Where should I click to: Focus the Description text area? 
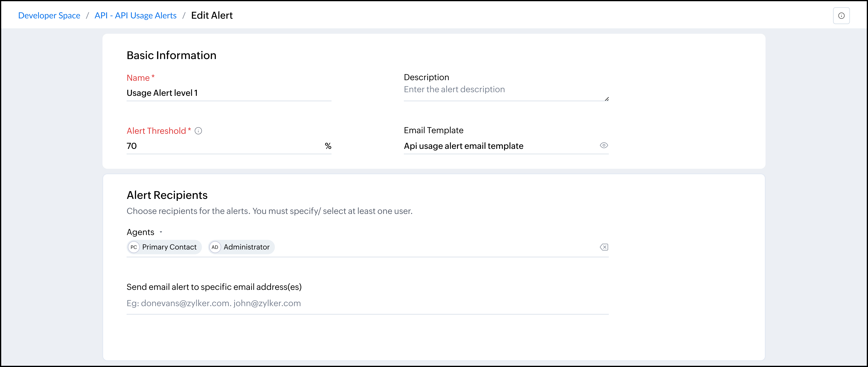[505, 90]
